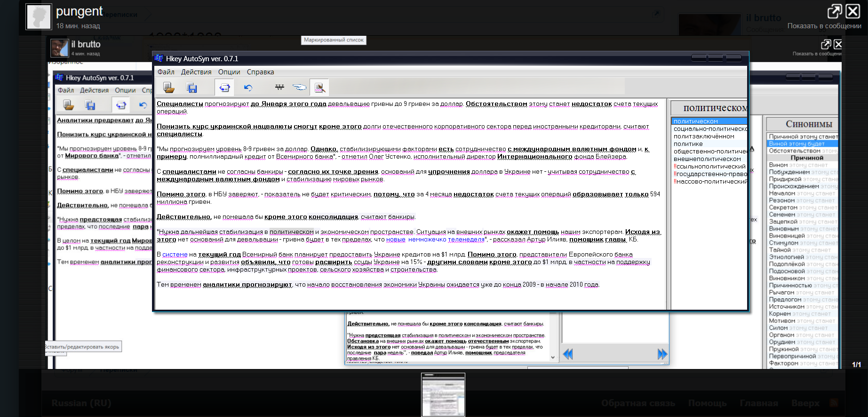868x417 pixels.
Task: Click the username pungent
Action: pyautogui.click(x=79, y=11)
